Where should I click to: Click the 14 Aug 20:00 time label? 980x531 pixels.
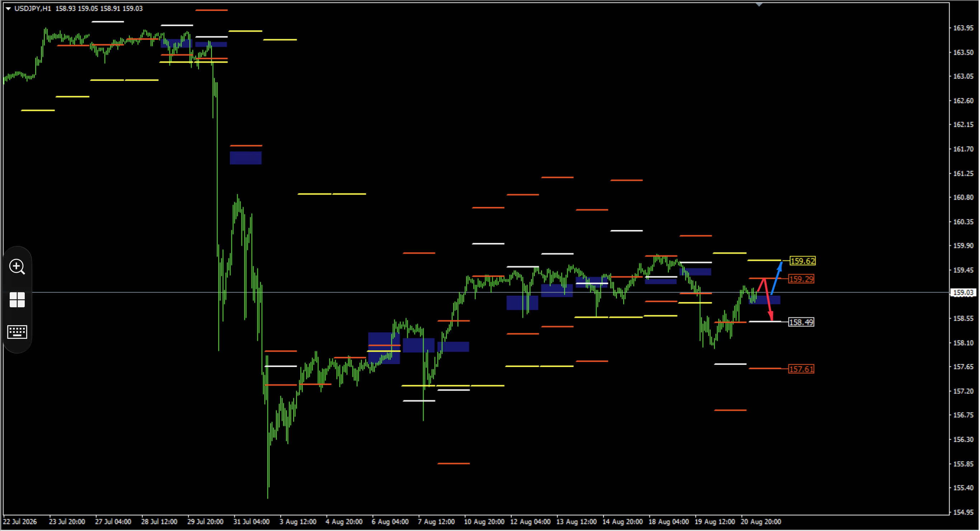623,522
